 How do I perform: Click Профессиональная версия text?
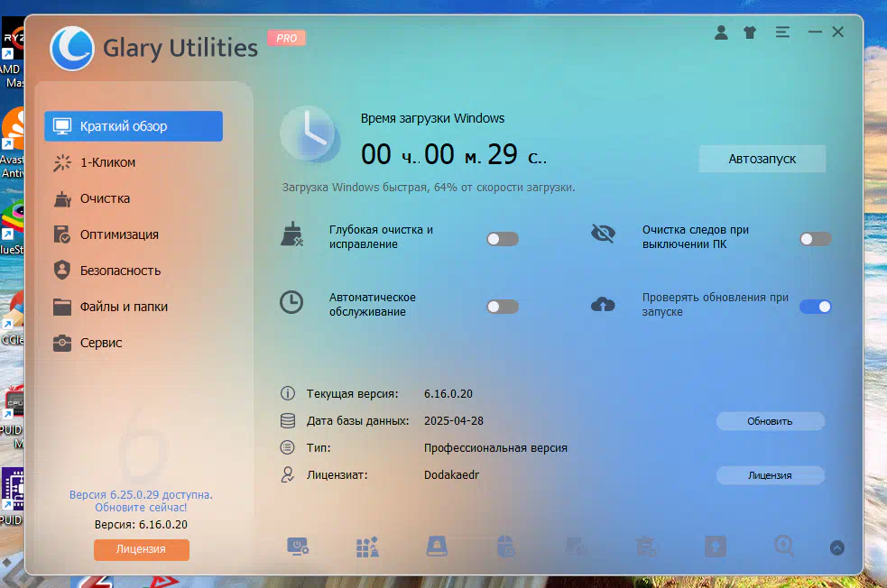coord(495,448)
